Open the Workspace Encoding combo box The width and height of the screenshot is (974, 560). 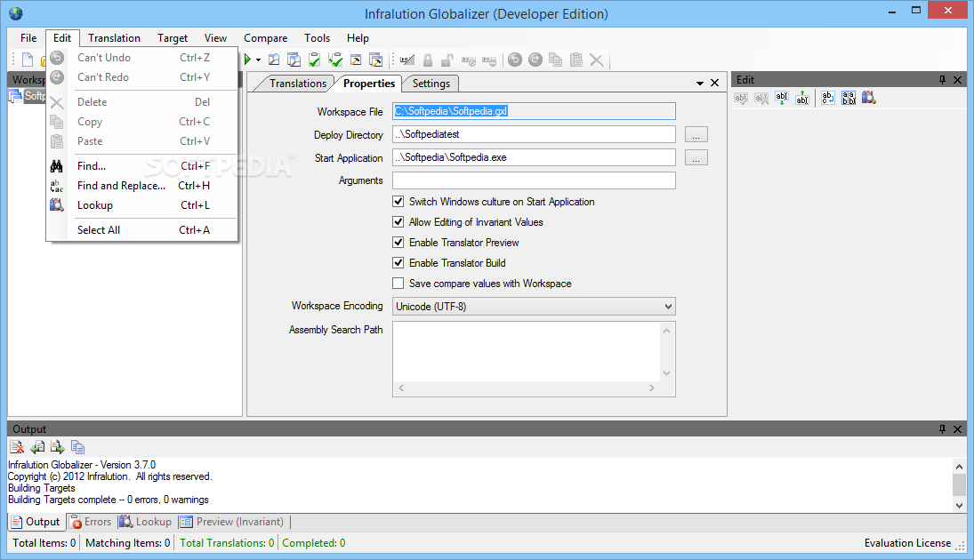click(534, 306)
